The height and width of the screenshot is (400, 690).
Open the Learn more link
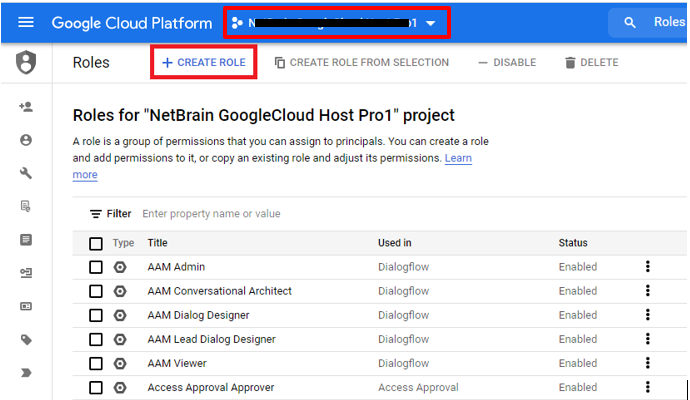click(x=458, y=158)
